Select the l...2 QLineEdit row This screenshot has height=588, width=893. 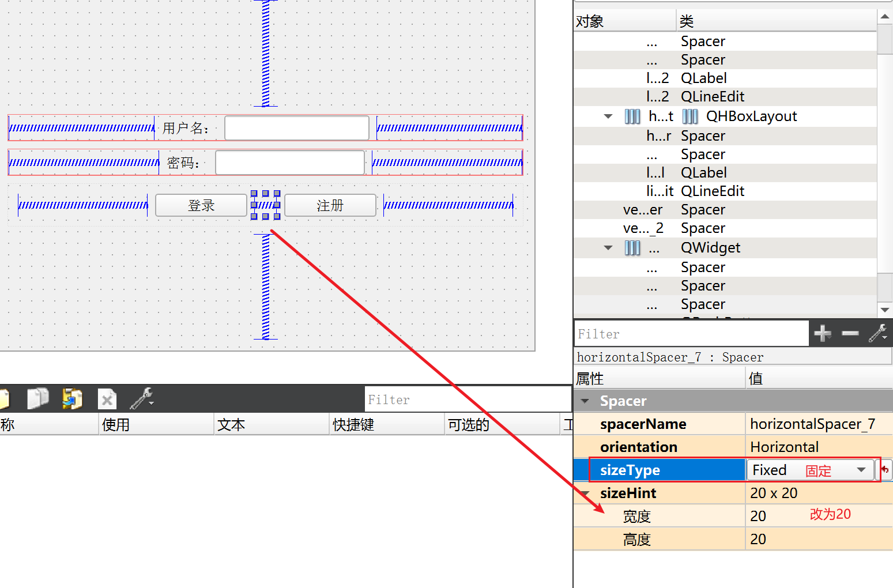click(x=725, y=97)
